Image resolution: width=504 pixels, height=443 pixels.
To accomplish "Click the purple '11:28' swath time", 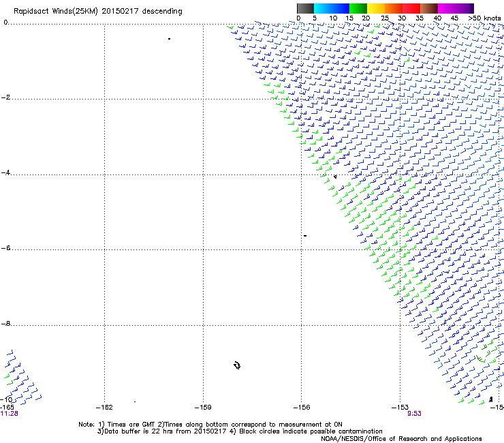I will [10, 414].
